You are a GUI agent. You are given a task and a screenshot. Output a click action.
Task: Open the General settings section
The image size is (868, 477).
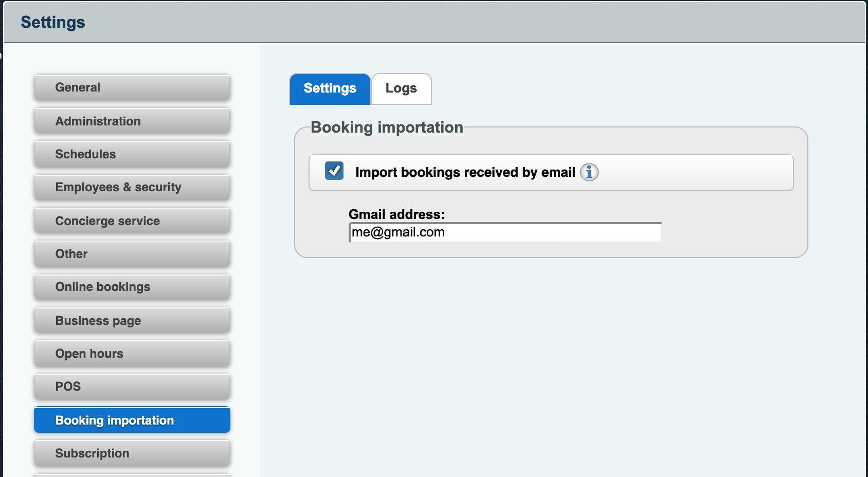pyautogui.click(x=132, y=87)
